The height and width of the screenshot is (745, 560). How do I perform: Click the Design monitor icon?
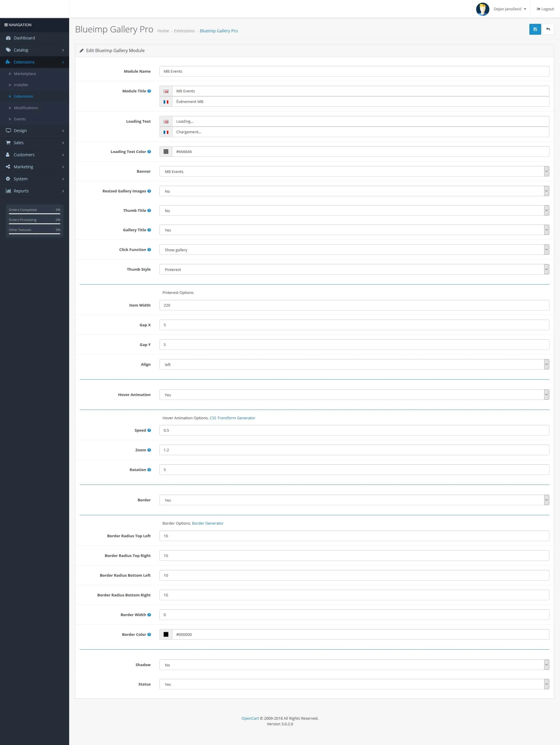(x=8, y=131)
